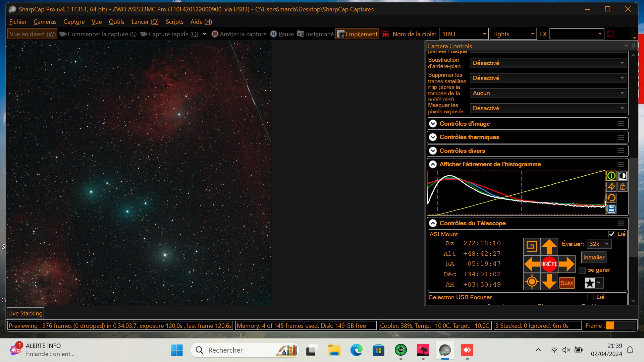Click the Installer button
This screenshot has width=644, height=362.
[x=594, y=257]
